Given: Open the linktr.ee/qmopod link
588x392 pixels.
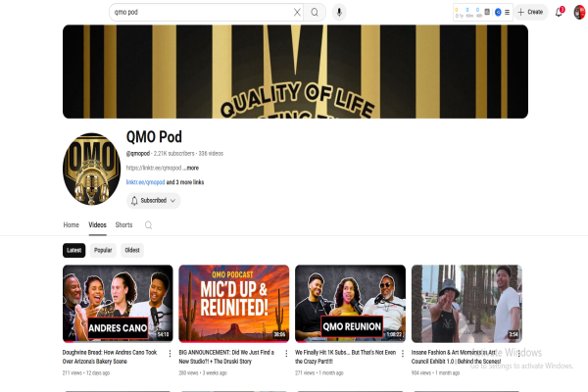Looking at the screenshot, I should click(145, 182).
